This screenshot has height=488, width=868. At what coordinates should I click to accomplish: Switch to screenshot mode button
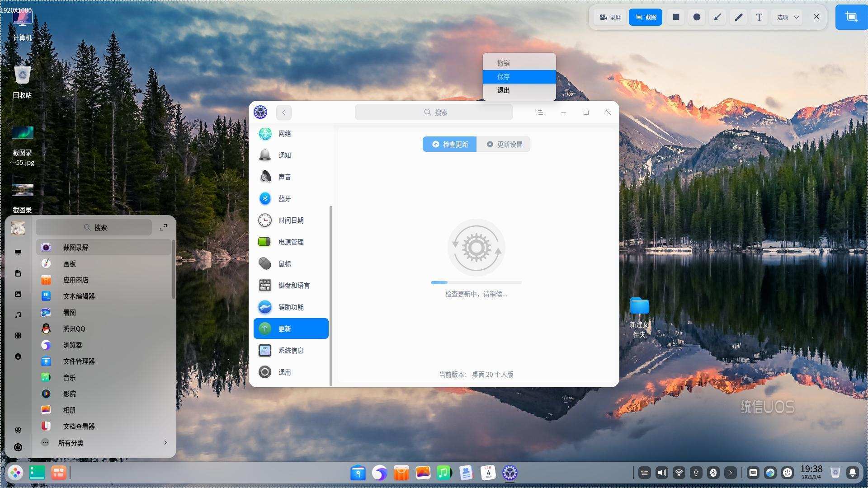[x=646, y=17]
